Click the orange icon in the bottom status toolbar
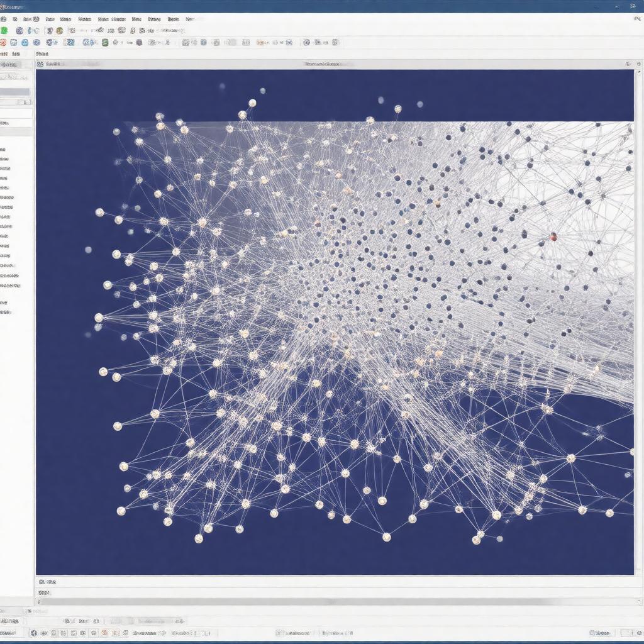The width and height of the screenshot is (644, 644). tap(104, 633)
